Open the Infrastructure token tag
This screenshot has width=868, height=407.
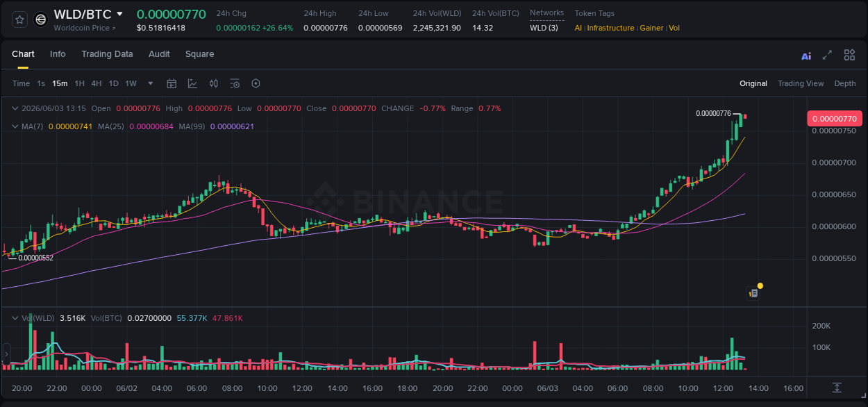point(610,28)
